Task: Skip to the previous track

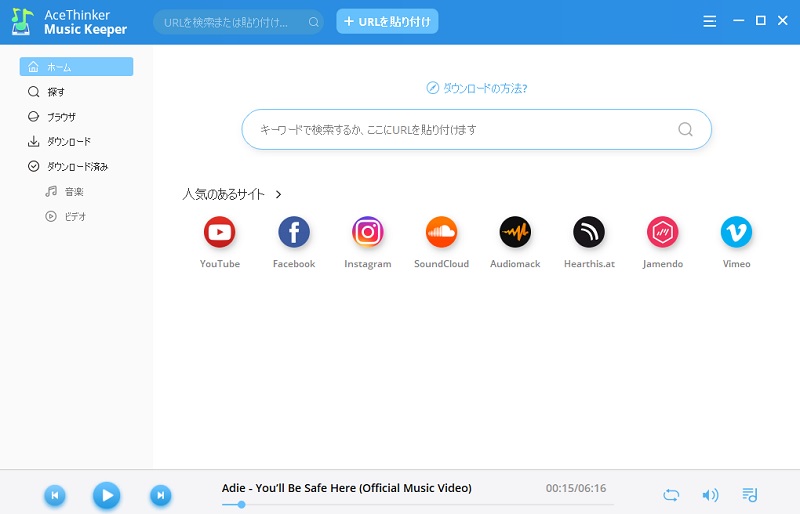Action: (55, 495)
